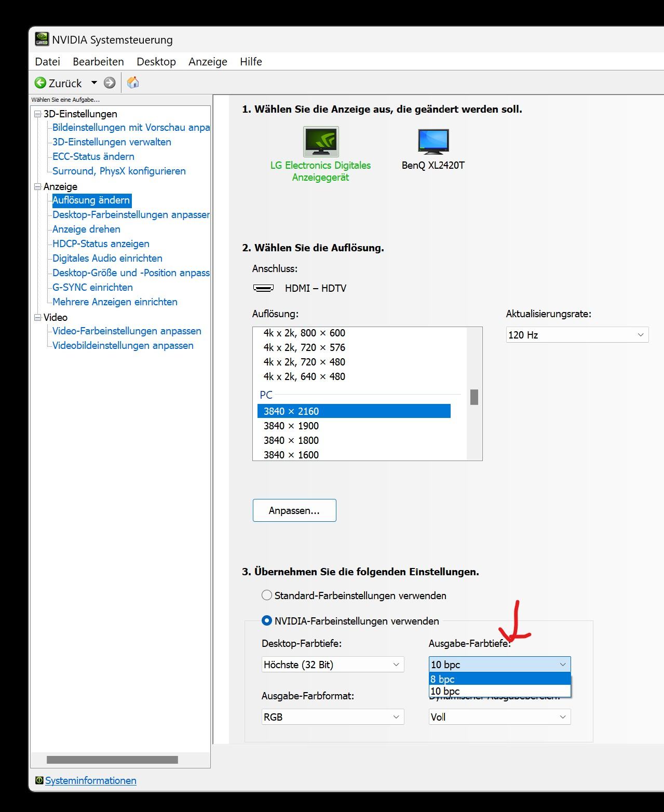Open Bildeinstellungen mit Vorschau anpassen

131,127
